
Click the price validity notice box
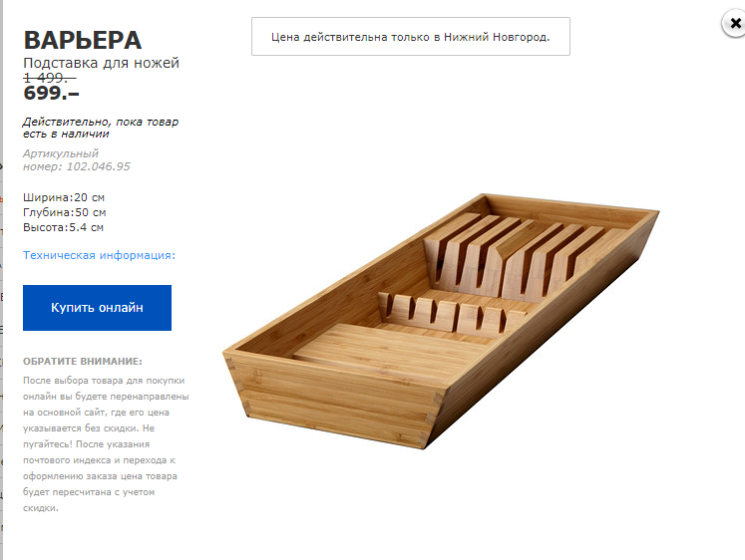pos(410,36)
